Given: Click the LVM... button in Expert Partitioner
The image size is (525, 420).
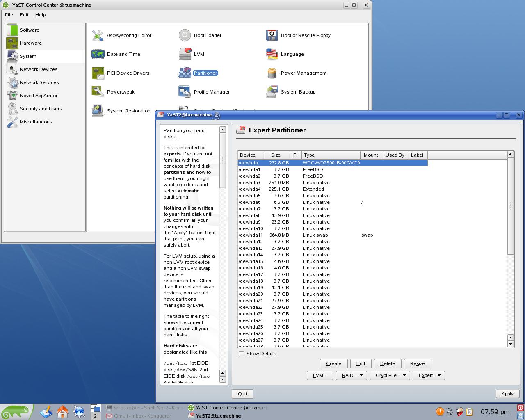Looking at the screenshot, I should pyautogui.click(x=320, y=375).
